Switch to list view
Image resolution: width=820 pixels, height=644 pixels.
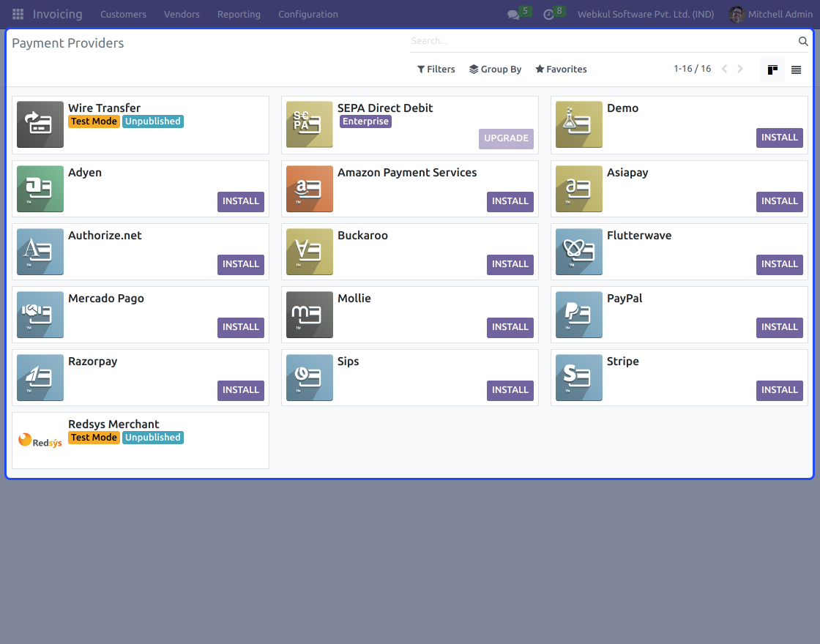point(796,70)
